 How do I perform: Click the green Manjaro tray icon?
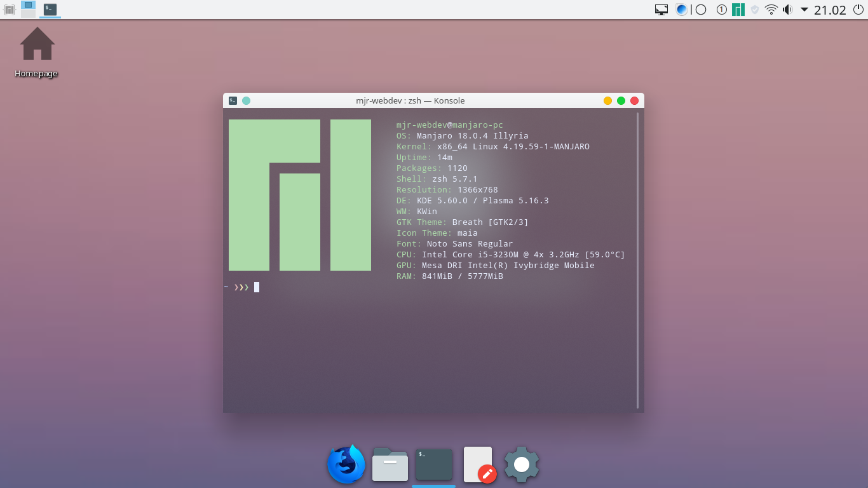click(x=738, y=10)
